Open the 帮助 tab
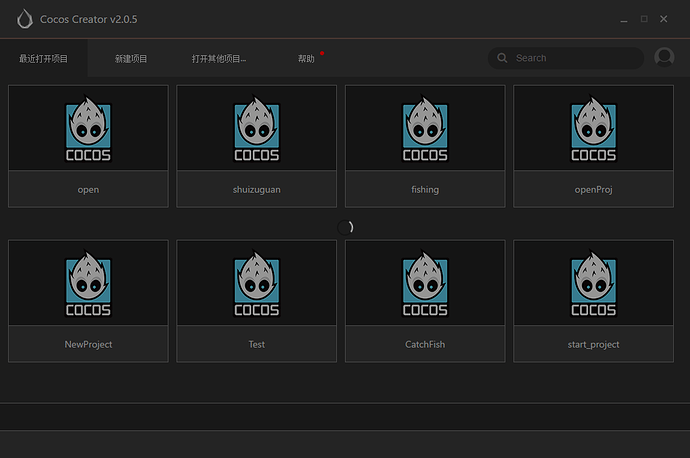The height and width of the screenshot is (458, 690). [x=306, y=59]
